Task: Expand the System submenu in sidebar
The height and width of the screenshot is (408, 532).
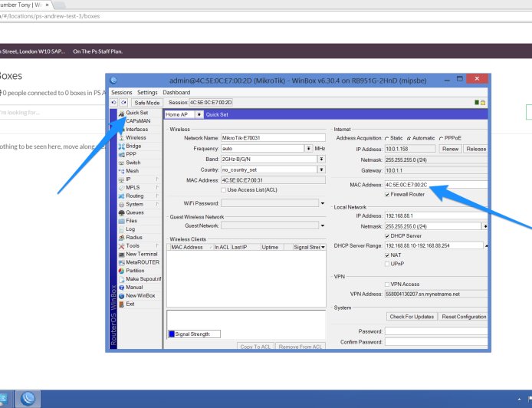Action: 157,204
